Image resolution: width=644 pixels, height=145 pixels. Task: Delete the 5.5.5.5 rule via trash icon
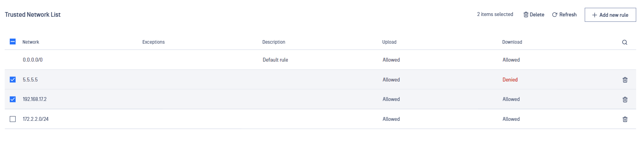(x=625, y=80)
